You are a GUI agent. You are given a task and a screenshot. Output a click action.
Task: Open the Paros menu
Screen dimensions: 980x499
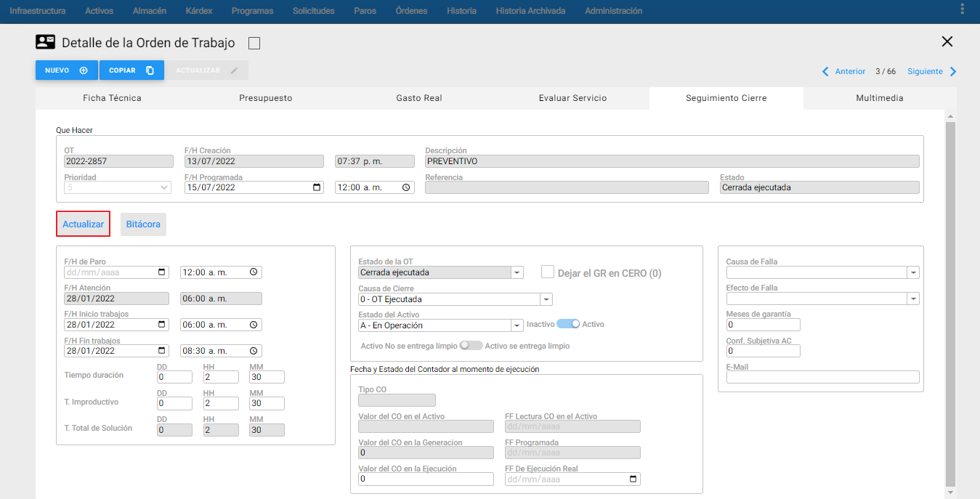pos(365,11)
